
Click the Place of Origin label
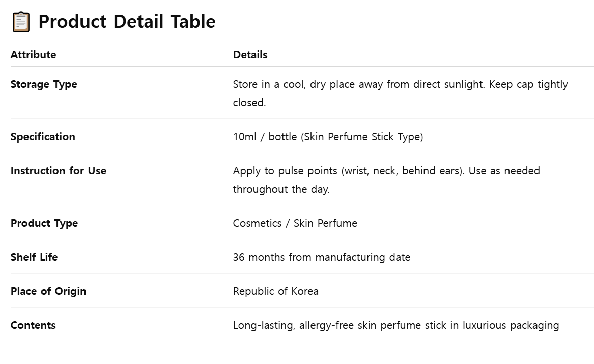(x=48, y=291)
